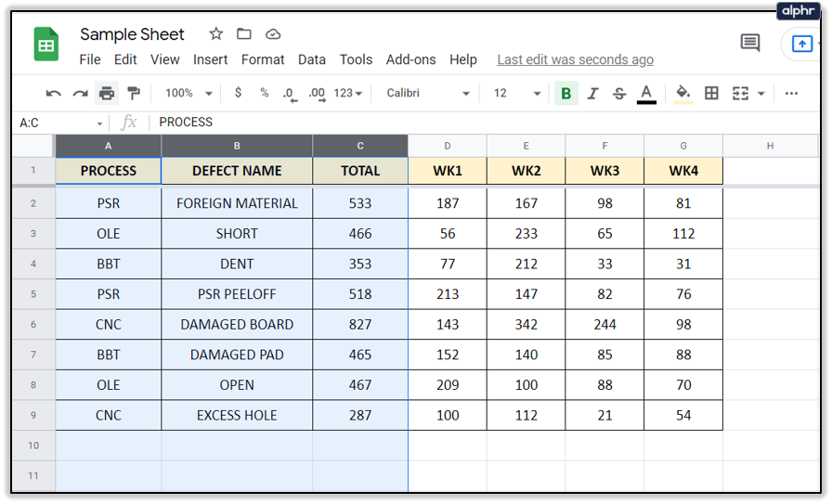Open the Borders tool
832x504 pixels.
[x=711, y=93]
